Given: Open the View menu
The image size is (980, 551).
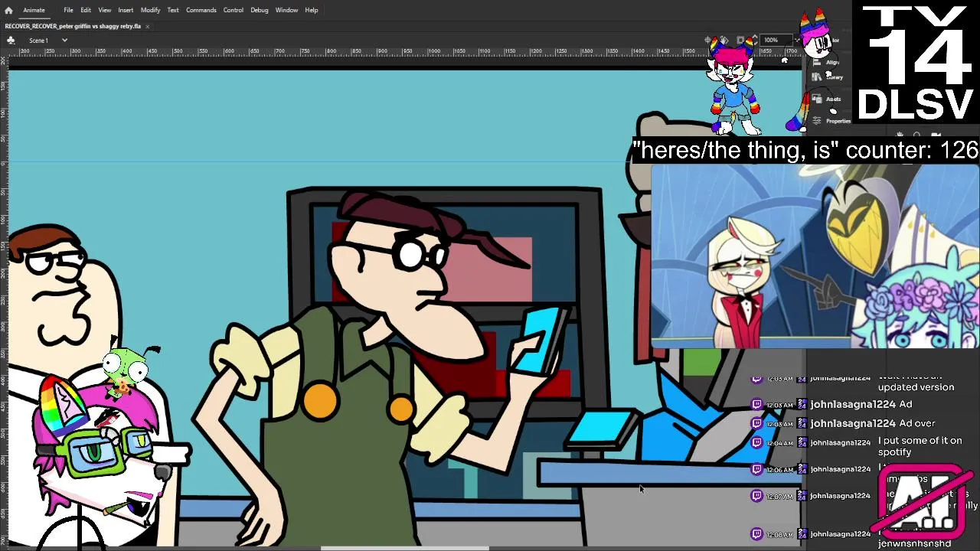Looking at the screenshot, I should click(104, 10).
